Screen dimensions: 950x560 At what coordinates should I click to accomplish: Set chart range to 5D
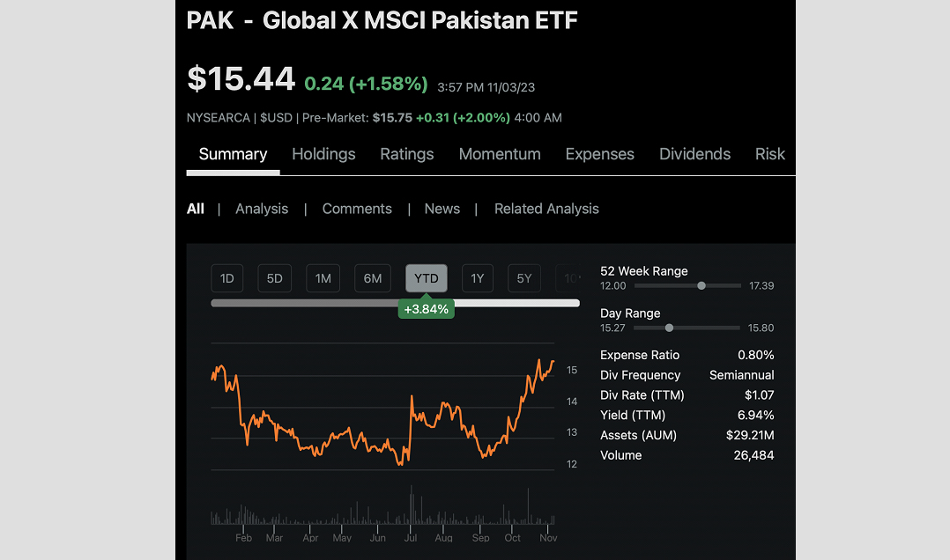(275, 278)
